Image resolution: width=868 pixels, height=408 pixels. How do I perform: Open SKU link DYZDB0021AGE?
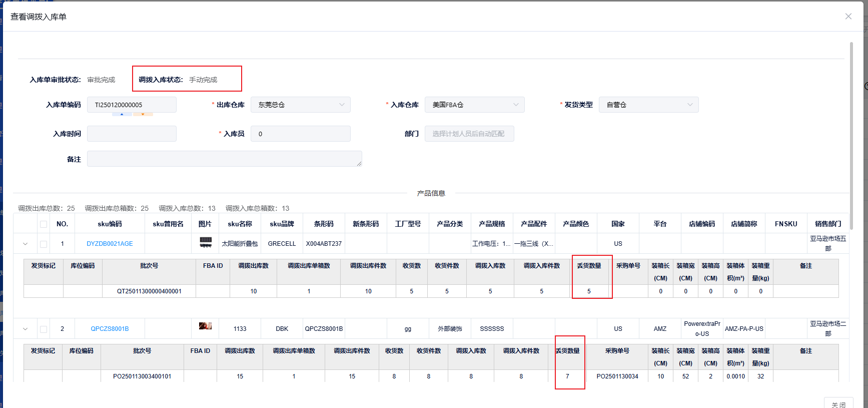tap(110, 244)
